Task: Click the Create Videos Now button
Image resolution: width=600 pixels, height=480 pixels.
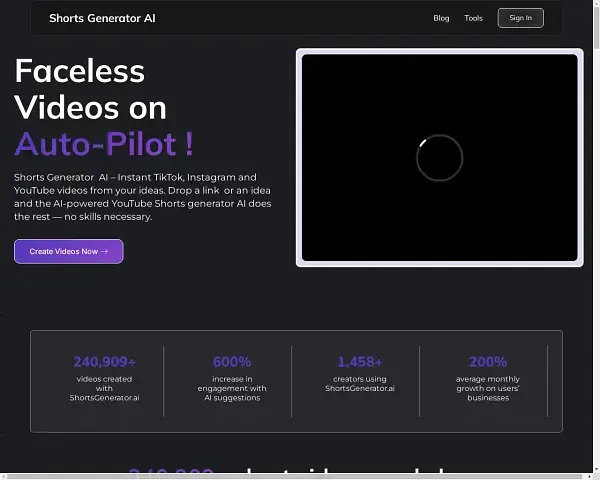Action: (68, 251)
